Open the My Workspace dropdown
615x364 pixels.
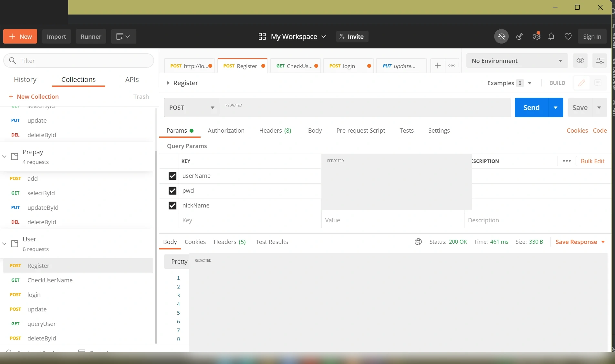coord(298,36)
